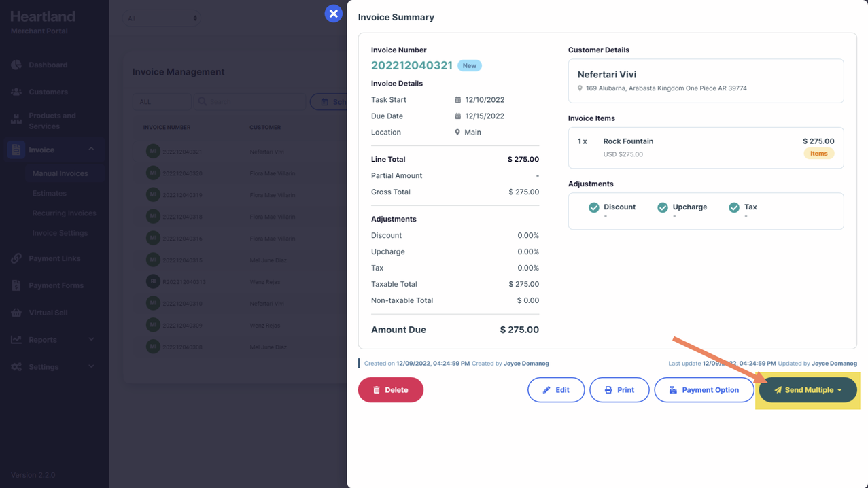Toggle the Discount adjustment checkmark

[594, 207]
